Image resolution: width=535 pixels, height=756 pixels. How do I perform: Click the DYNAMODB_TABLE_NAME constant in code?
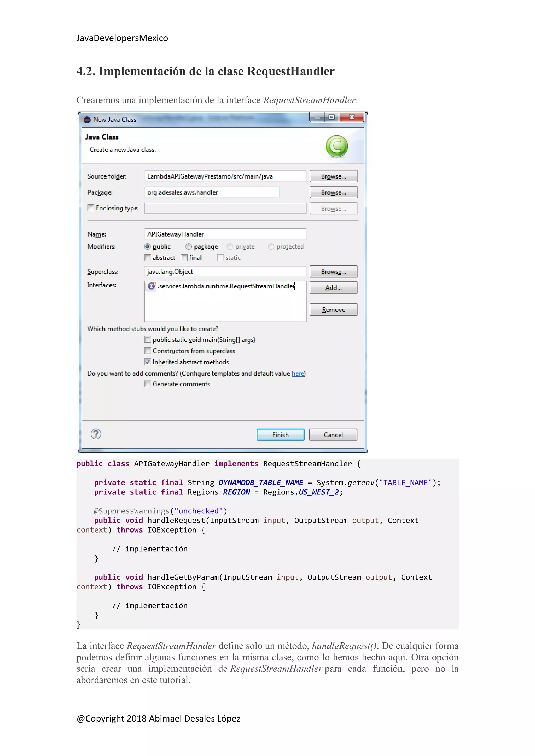[x=261, y=482]
